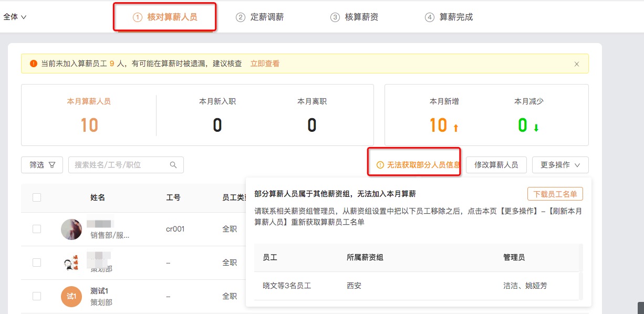The height and width of the screenshot is (314, 644).
Task: Click the funnel icon on 筛选
Action: coord(52,165)
